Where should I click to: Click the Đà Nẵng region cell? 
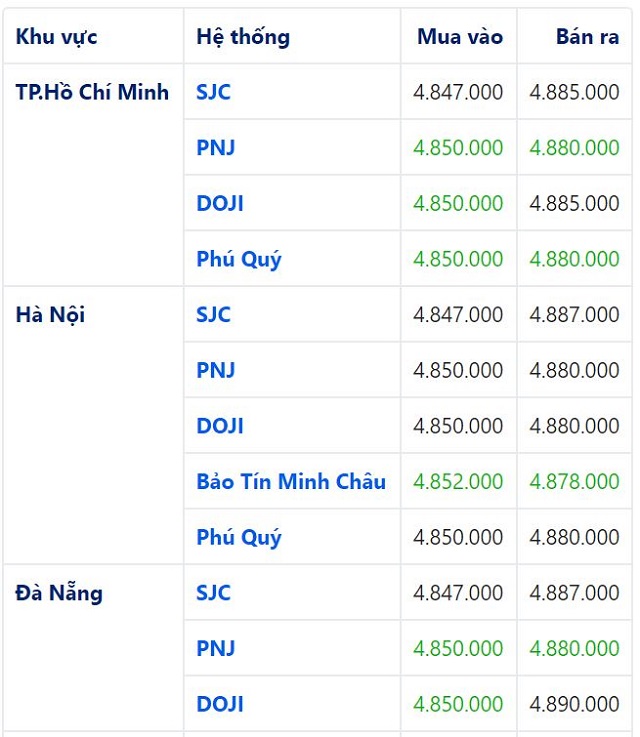click(x=59, y=592)
